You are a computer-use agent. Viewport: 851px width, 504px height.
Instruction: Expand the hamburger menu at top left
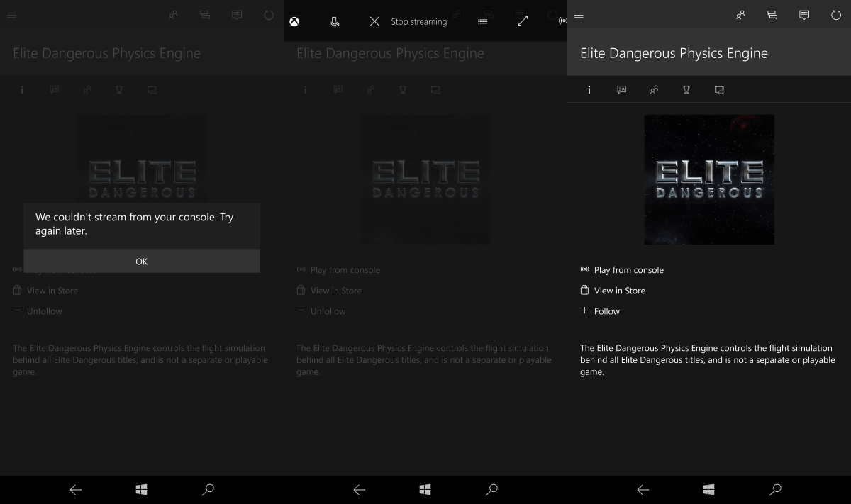click(x=11, y=15)
